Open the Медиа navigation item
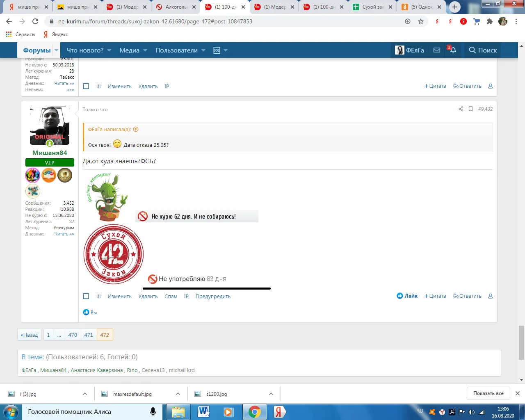This screenshot has width=525, height=420. [130, 50]
